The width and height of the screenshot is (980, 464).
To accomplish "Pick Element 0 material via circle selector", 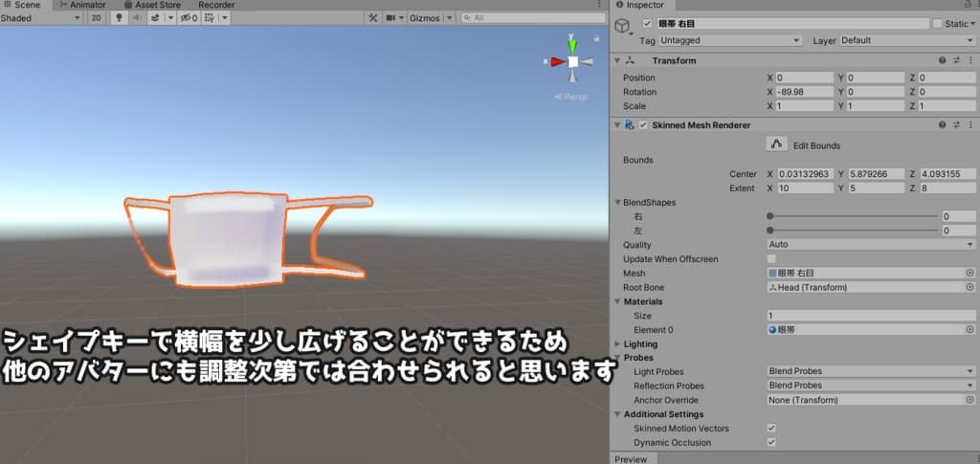I will click(x=970, y=330).
